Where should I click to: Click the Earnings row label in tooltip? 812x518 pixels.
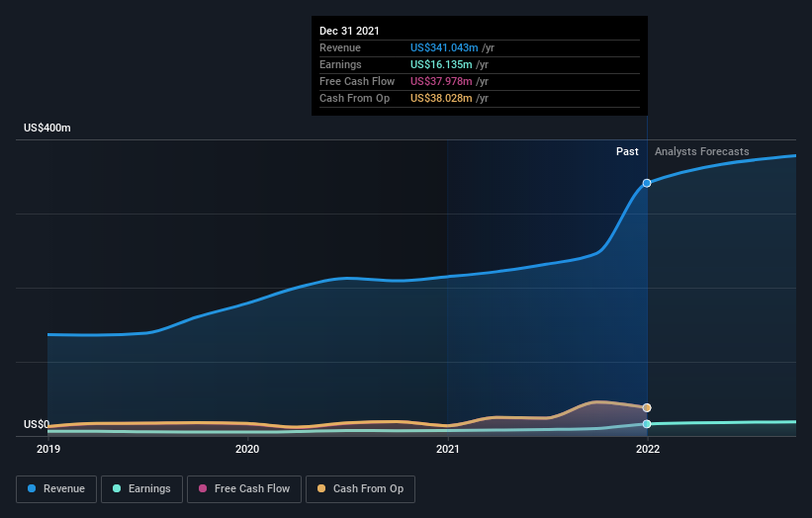click(x=341, y=64)
